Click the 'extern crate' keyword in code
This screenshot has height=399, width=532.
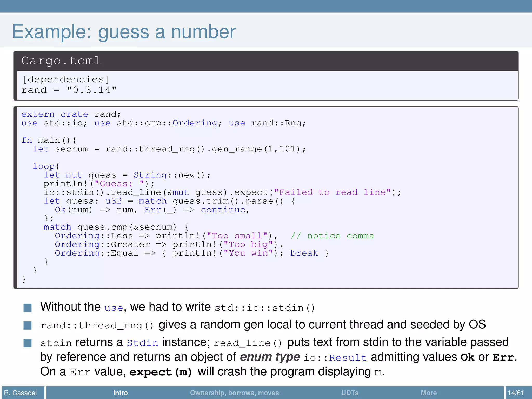point(55,114)
